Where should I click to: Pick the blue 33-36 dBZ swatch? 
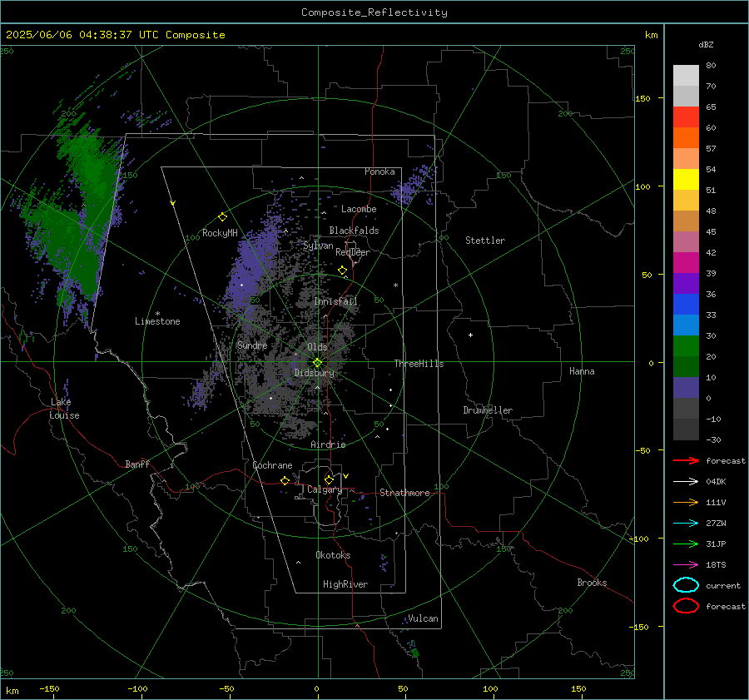click(x=686, y=304)
